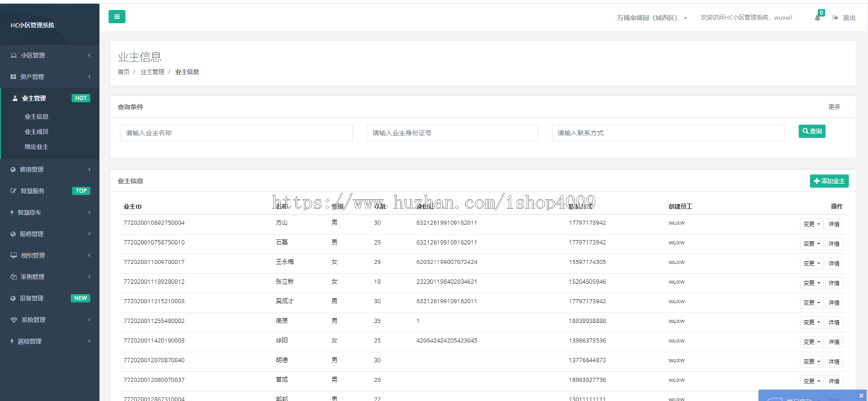Click the 退出 logout link

click(849, 17)
